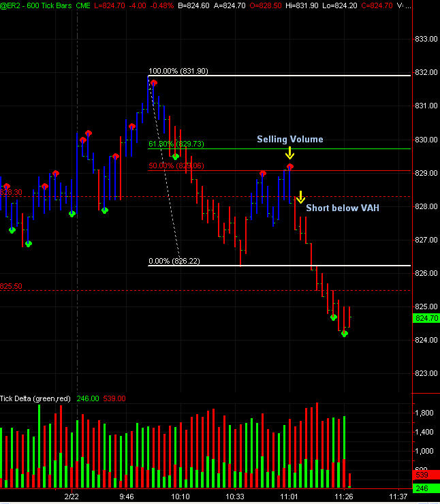Click the 10:33 time axis label
Viewport: 440px width, 504px height.
click(234, 497)
